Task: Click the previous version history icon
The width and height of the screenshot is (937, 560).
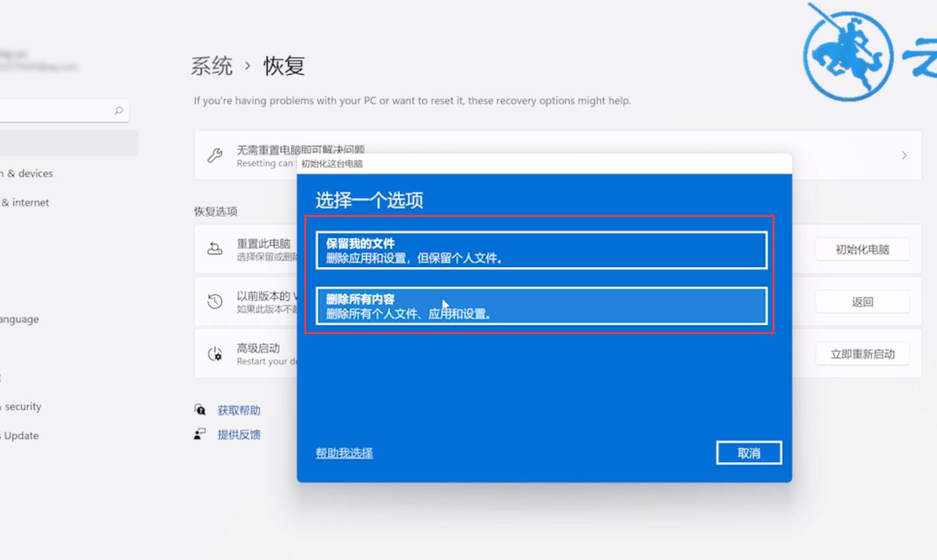Action: pos(215,302)
